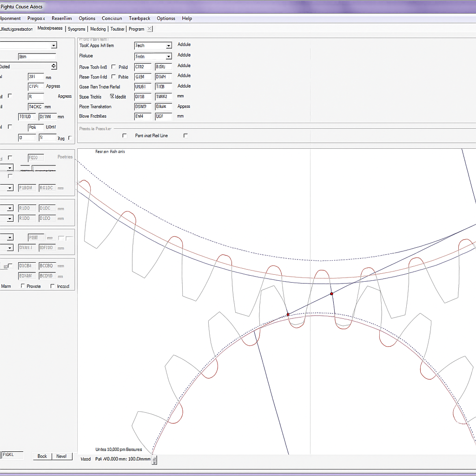
Task: Click the Pok input field
Action: click(36, 127)
